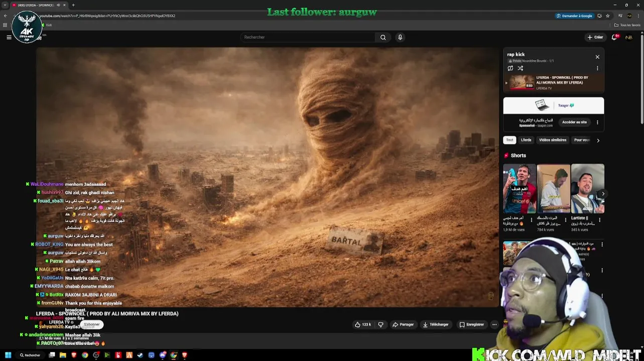This screenshot has width=644, height=361.
Task: Open the Messi Unicef short thumbnail
Action: [x=520, y=189]
